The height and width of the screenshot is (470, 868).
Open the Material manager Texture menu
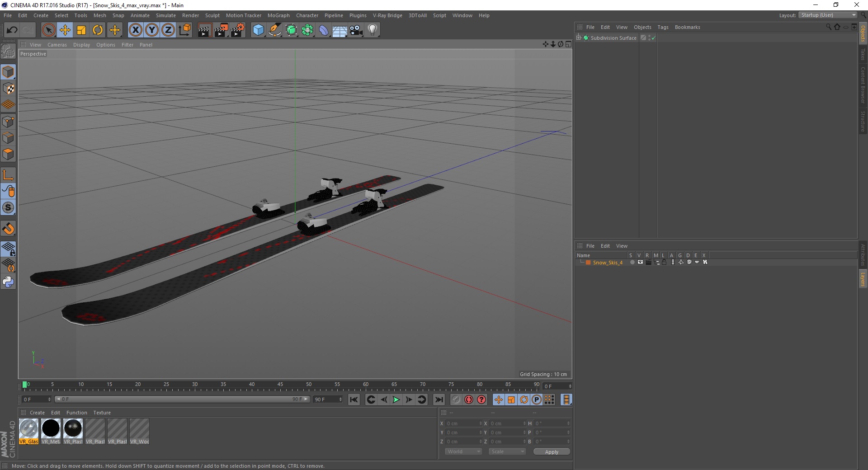[102, 413]
